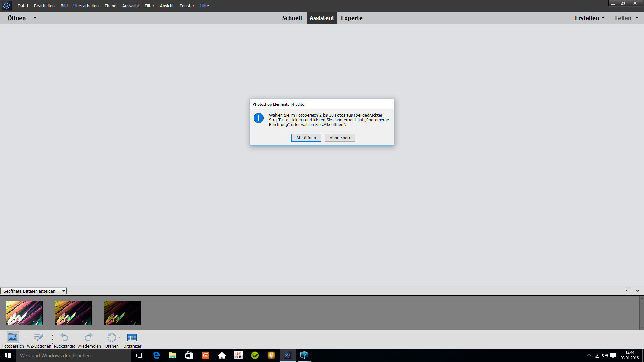
Task: Click the Web und Windows durchsuchen field
Action: coord(74,355)
